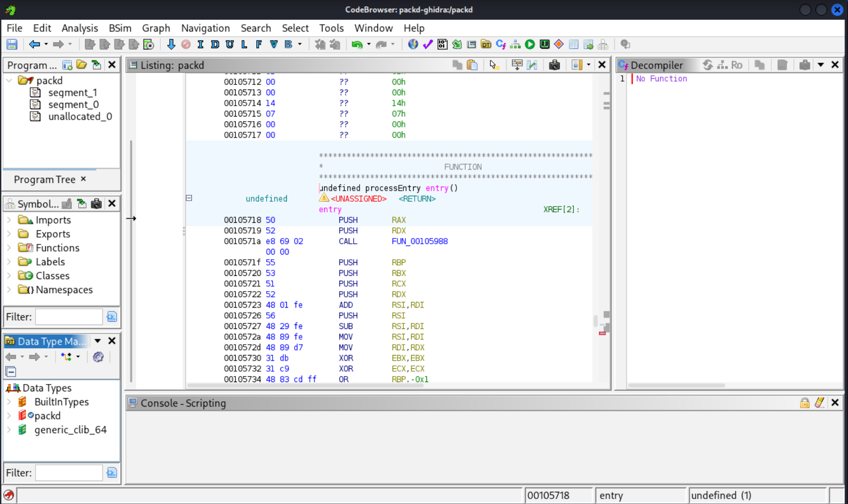Click the Save program toolbar icon

pos(12,45)
